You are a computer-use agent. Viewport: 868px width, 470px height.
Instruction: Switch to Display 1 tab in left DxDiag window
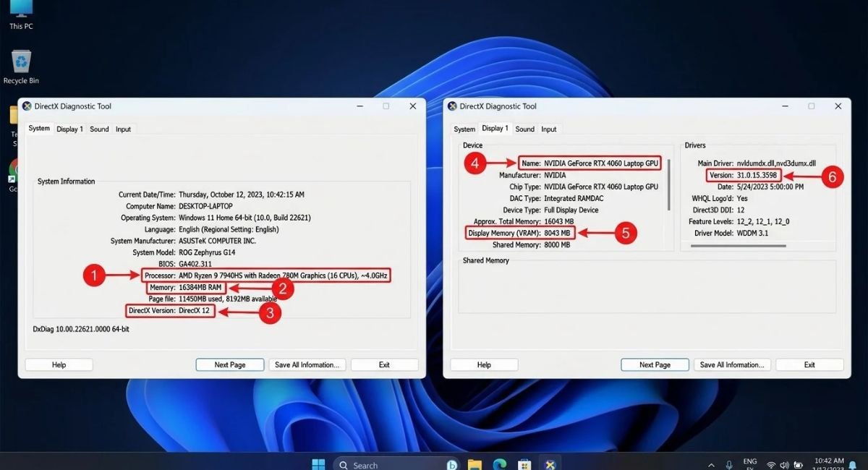tap(70, 129)
